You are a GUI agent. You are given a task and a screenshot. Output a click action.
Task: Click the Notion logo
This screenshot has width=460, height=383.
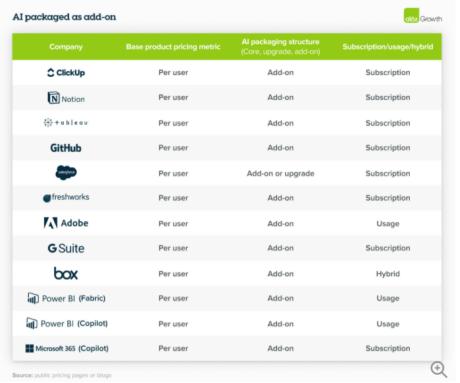(66, 98)
